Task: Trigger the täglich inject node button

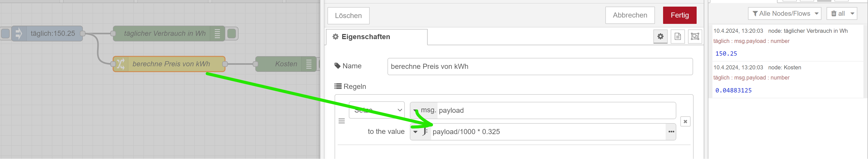Action: pos(5,33)
